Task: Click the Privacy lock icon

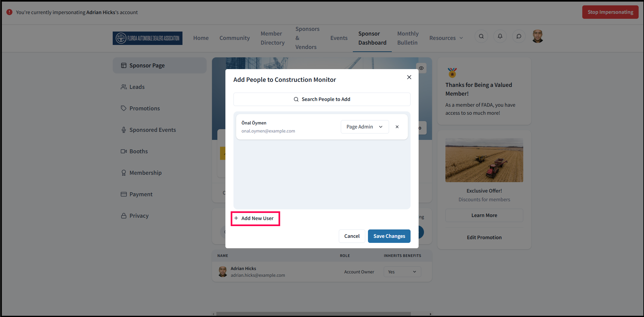Action: coord(124,216)
